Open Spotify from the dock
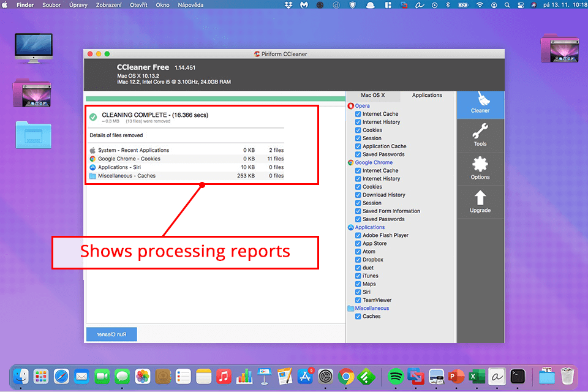The height and width of the screenshot is (392, 588). tap(395, 376)
